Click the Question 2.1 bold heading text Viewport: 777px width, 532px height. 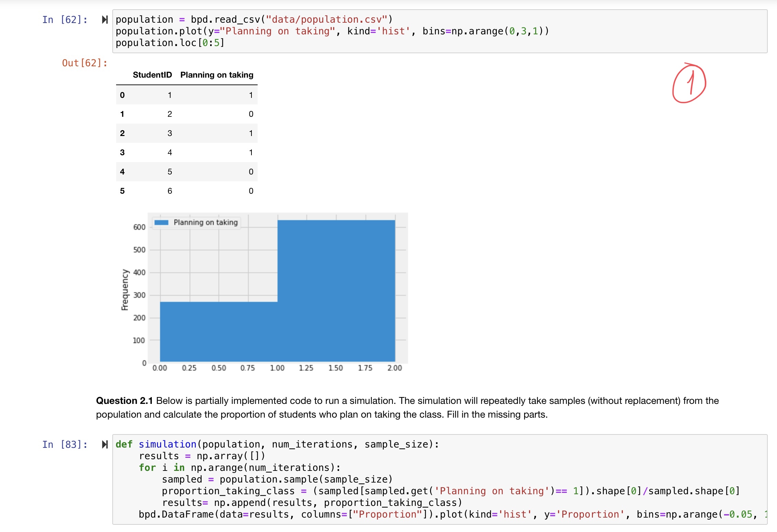pyautogui.click(x=124, y=400)
